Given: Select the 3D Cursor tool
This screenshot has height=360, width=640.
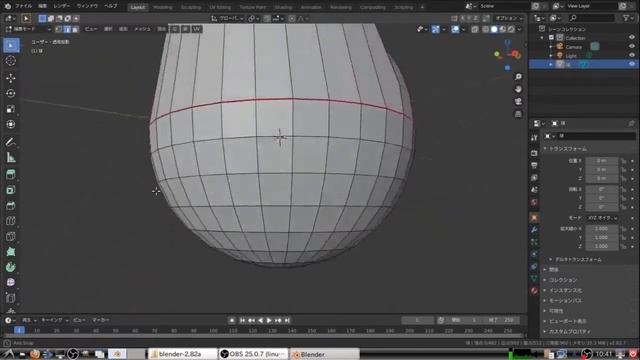Looking at the screenshot, I should 11,61.
